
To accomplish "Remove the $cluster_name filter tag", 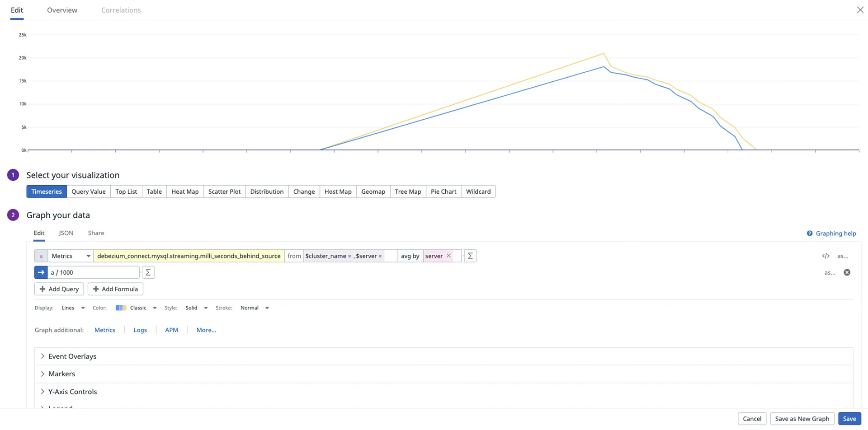I will point(349,256).
